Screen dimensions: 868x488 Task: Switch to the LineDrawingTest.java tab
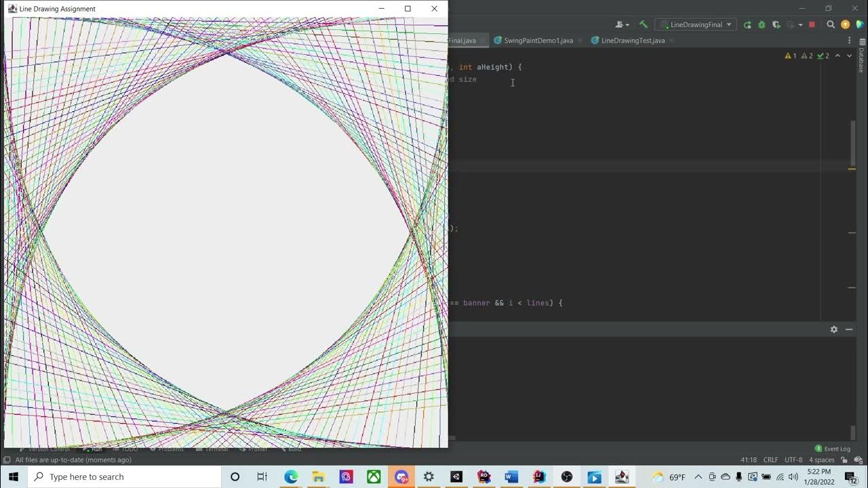click(x=633, y=41)
